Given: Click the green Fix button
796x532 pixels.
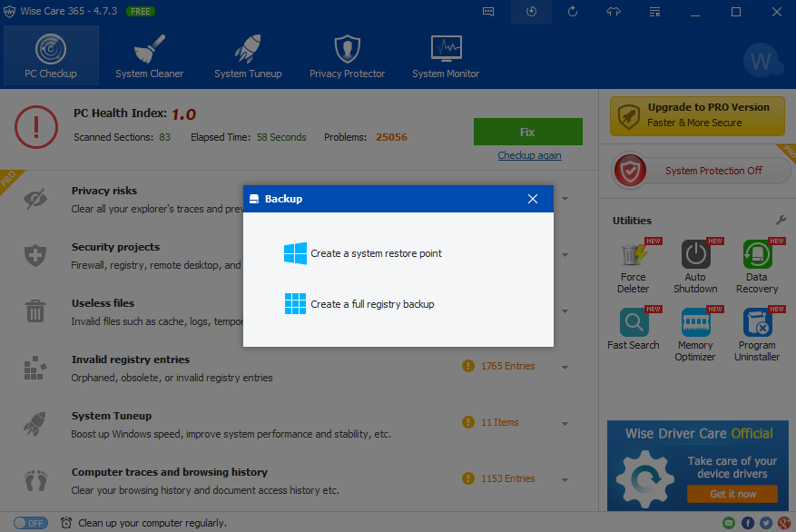Looking at the screenshot, I should [528, 132].
